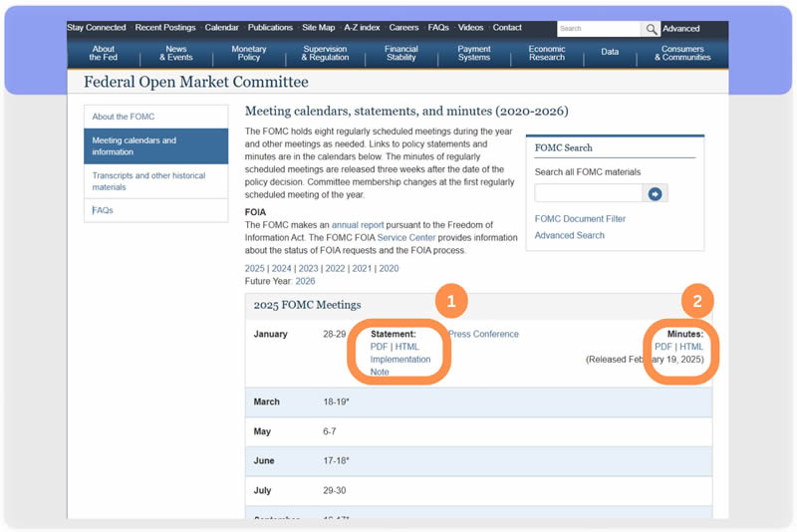Open the January Statement PDF link
The height and width of the screenshot is (532, 797).
click(x=379, y=347)
